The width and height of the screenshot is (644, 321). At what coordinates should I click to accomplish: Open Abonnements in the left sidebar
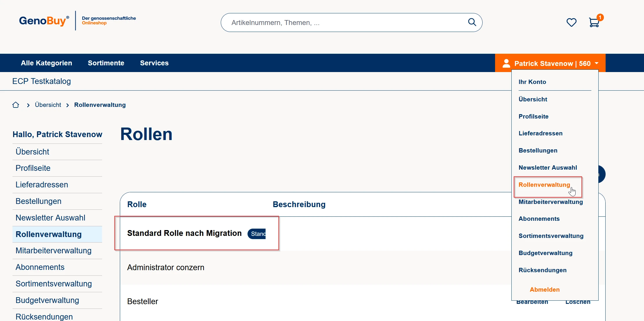(x=40, y=267)
